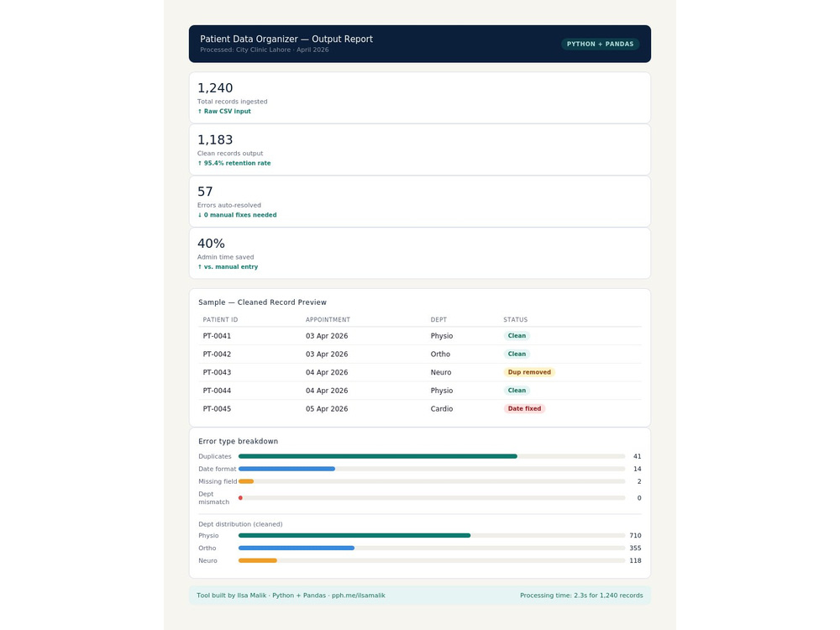Screen dimensions: 840x630
Task: Click the vs. manual entry label
Action: (x=228, y=267)
